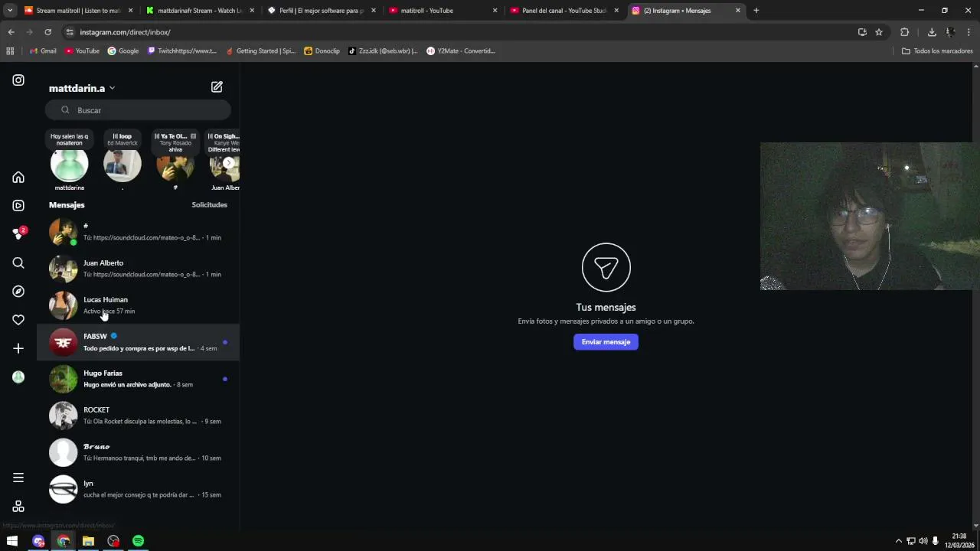Open the bookmarks bar apps grid icon
The image size is (980, 551).
pyautogui.click(x=10, y=51)
